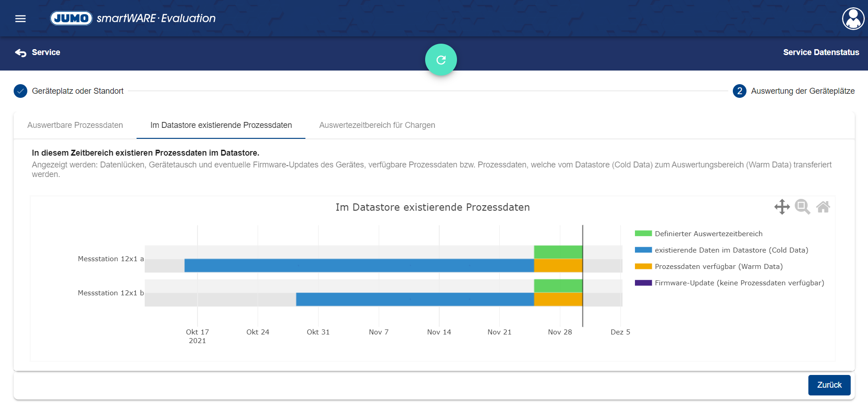This screenshot has height=410, width=868.
Task: Open Auswertezeitbereich für Chargen tab
Action: 377,125
